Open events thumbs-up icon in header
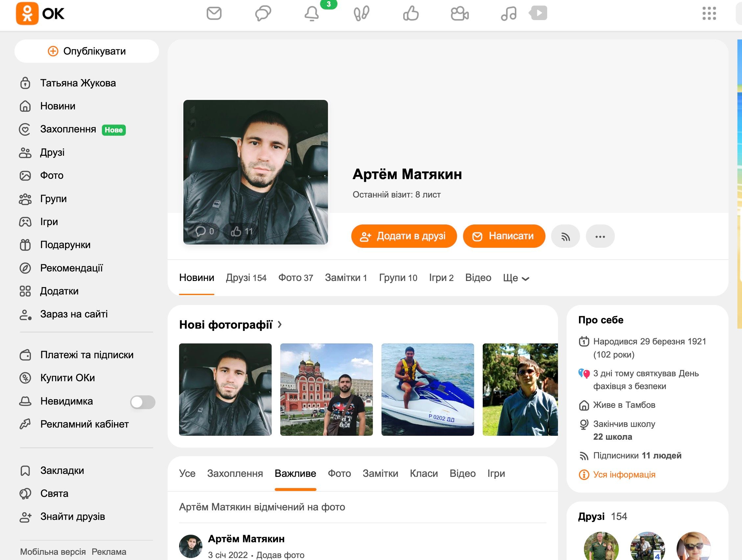Viewport: 742px width, 560px height. (410, 14)
